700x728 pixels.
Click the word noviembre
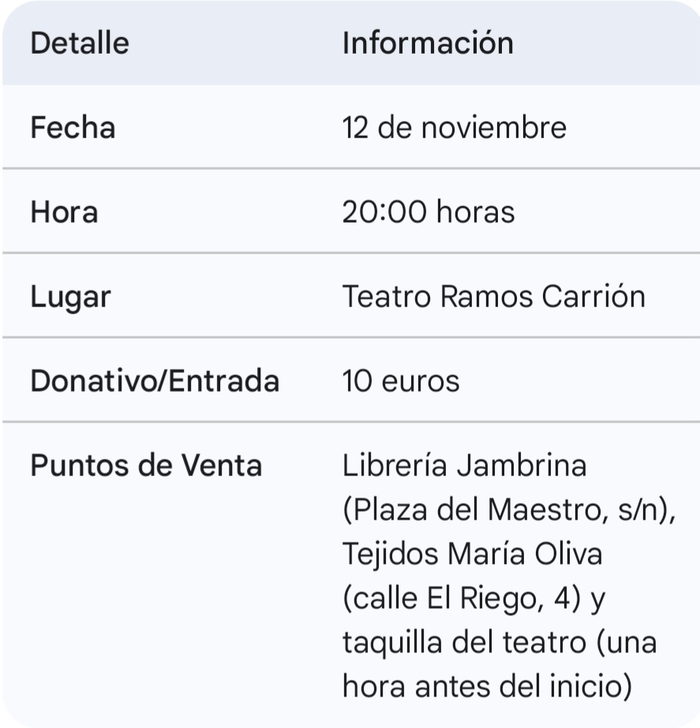coord(493,128)
